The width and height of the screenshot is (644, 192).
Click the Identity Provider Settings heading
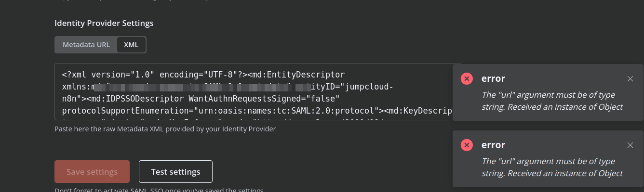click(104, 23)
